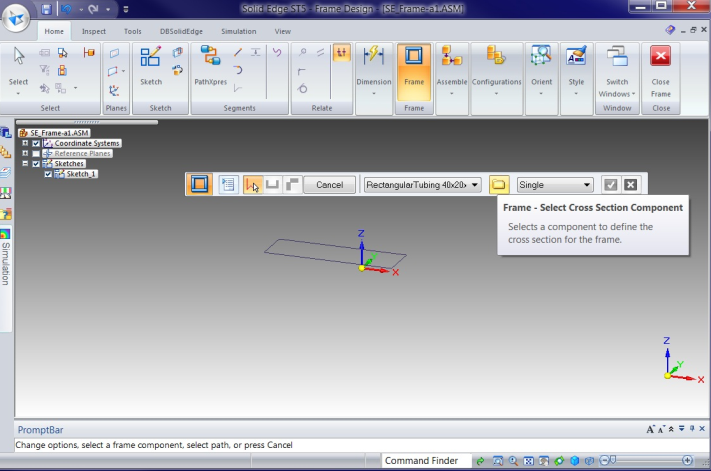Toggle Maintain Relationships in Relate group
This screenshot has height=471, width=711.
coord(341,53)
